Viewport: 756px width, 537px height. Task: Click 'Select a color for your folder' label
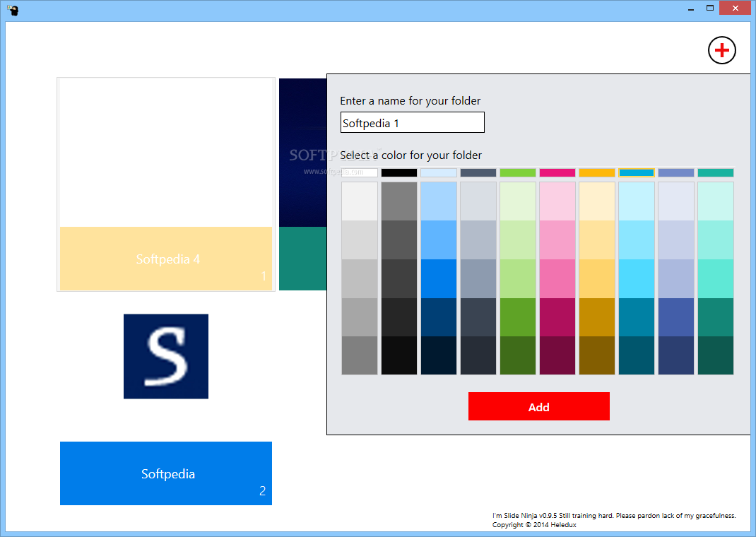pyautogui.click(x=411, y=155)
